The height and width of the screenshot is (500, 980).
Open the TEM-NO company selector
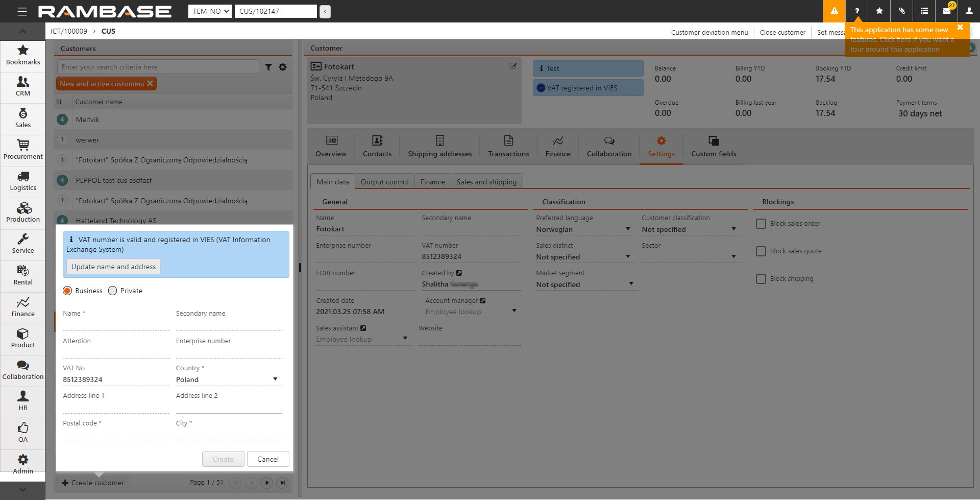[x=210, y=11]
